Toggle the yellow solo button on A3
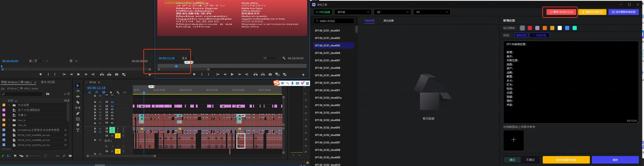The image size is (644, 166). click(117, 136)
